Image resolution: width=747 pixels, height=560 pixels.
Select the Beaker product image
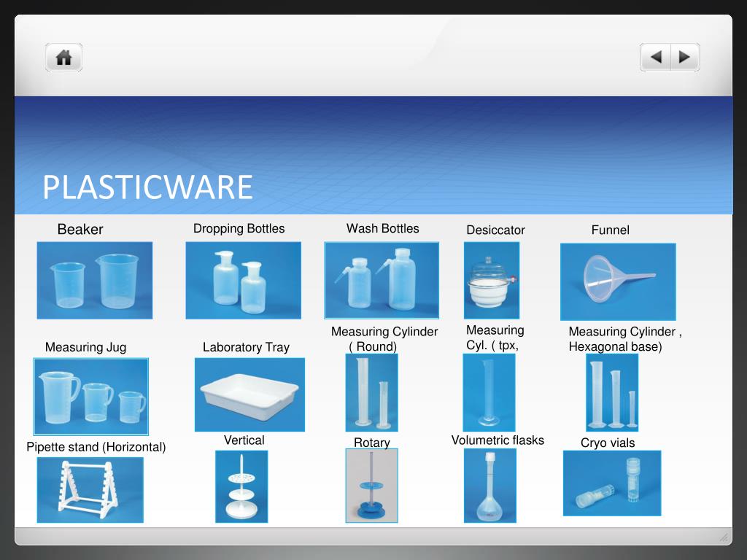95,280
